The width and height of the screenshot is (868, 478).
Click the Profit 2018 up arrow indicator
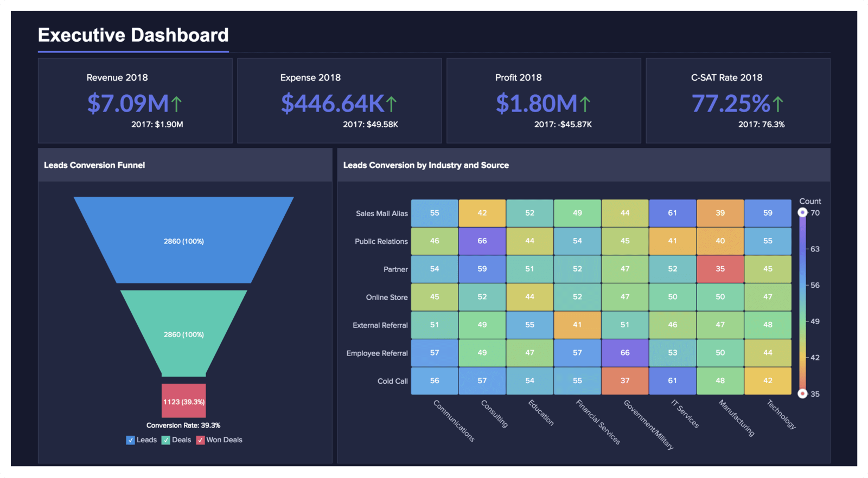coord(584,104)
